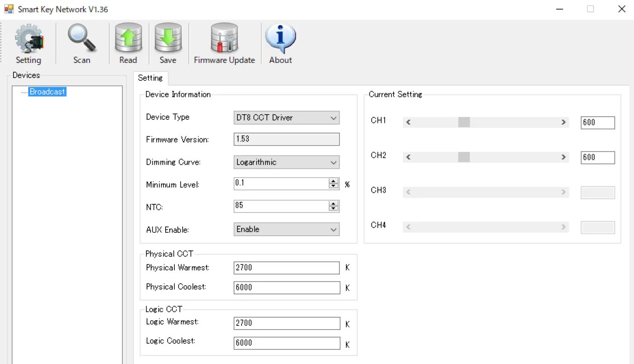Minimize the Smart Key Network window
This screenshot has width=634, height=364.
click(559, 9)
